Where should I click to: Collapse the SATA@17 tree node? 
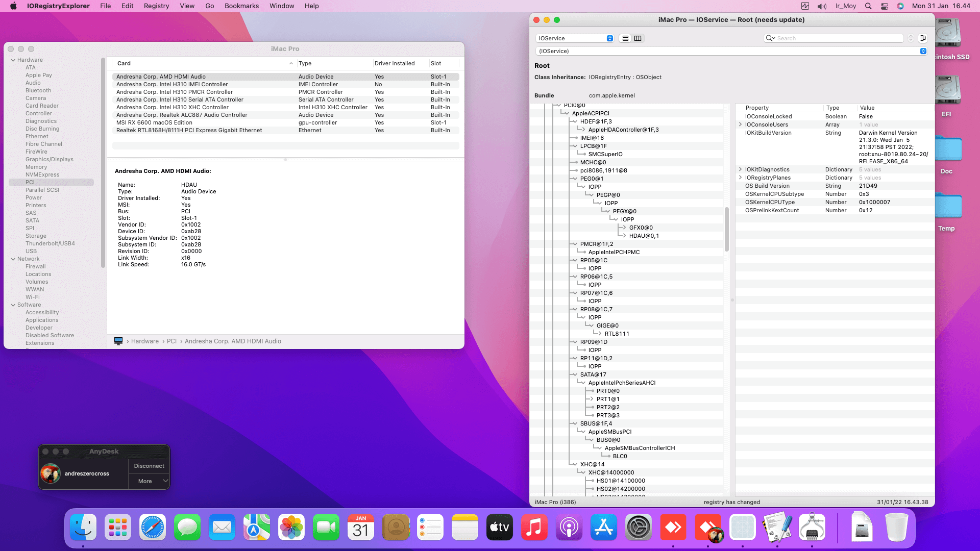pyautogui.click(x=574, y=374)
